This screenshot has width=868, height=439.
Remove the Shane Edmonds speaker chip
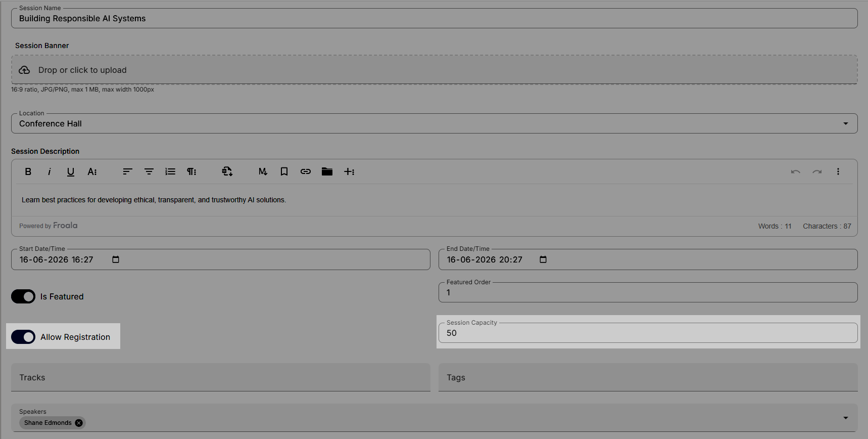pos(79,423)
